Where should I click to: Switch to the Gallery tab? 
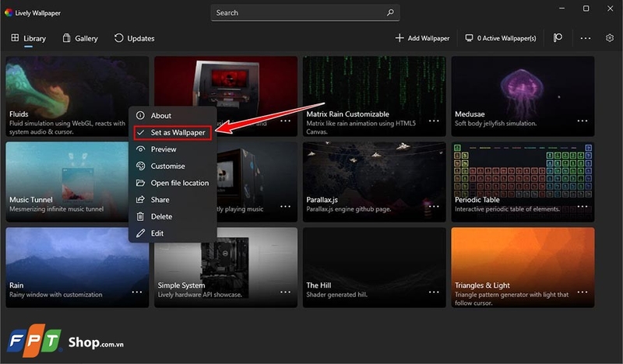(x=80, y=39)
